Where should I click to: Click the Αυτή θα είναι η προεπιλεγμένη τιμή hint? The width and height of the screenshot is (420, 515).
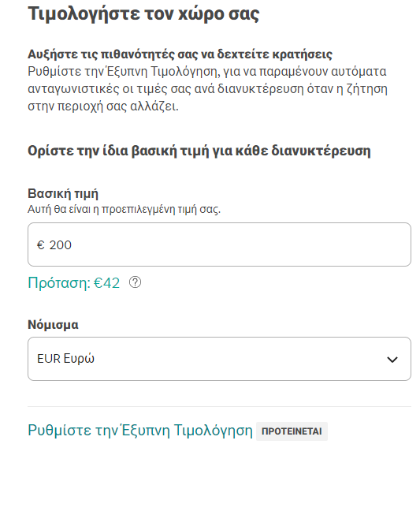pyautogui.click(x=124, y=209)
